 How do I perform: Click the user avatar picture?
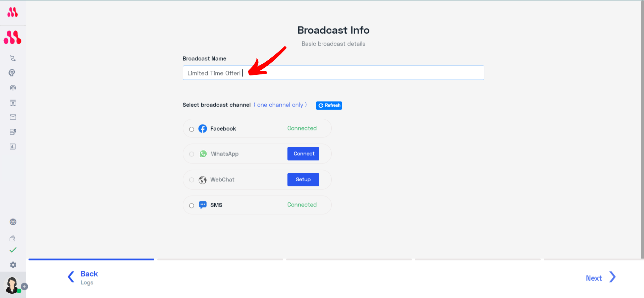12,285
